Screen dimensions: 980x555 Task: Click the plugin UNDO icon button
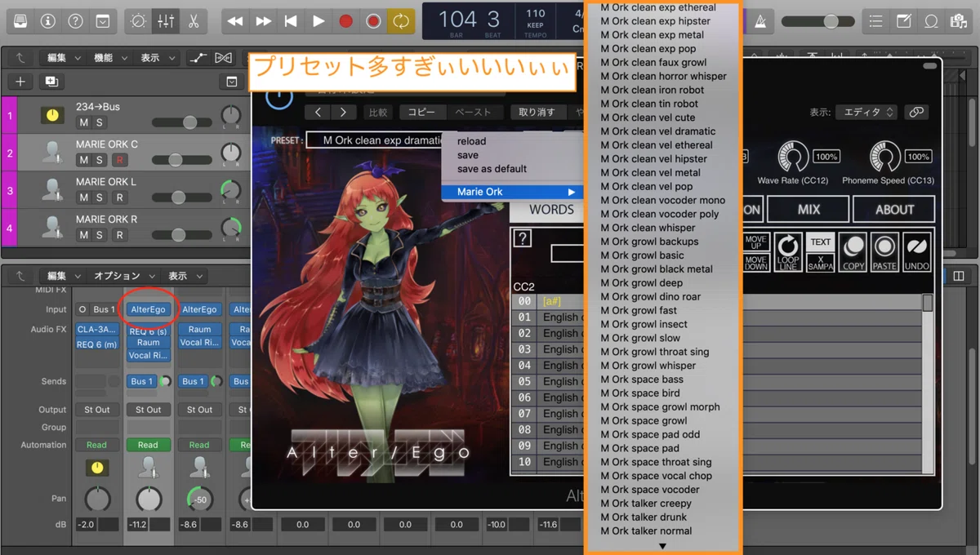pos(917,252)
